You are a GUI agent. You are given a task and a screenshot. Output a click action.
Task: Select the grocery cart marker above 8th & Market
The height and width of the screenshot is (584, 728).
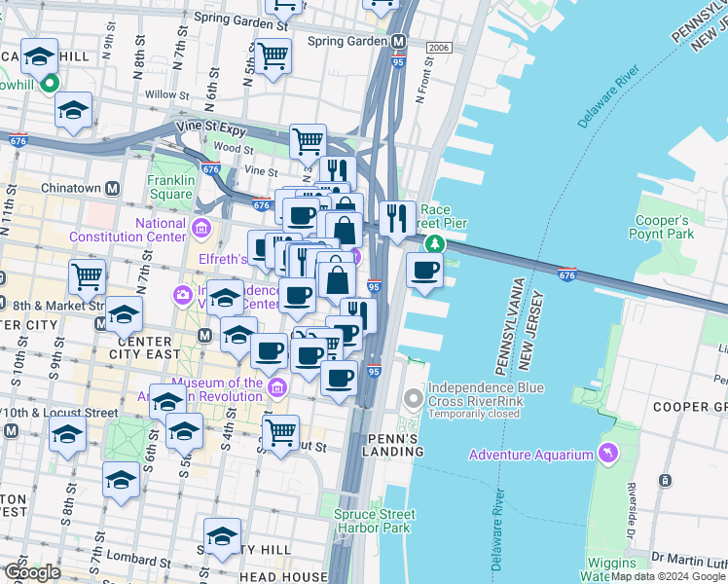tap(88, 278)
